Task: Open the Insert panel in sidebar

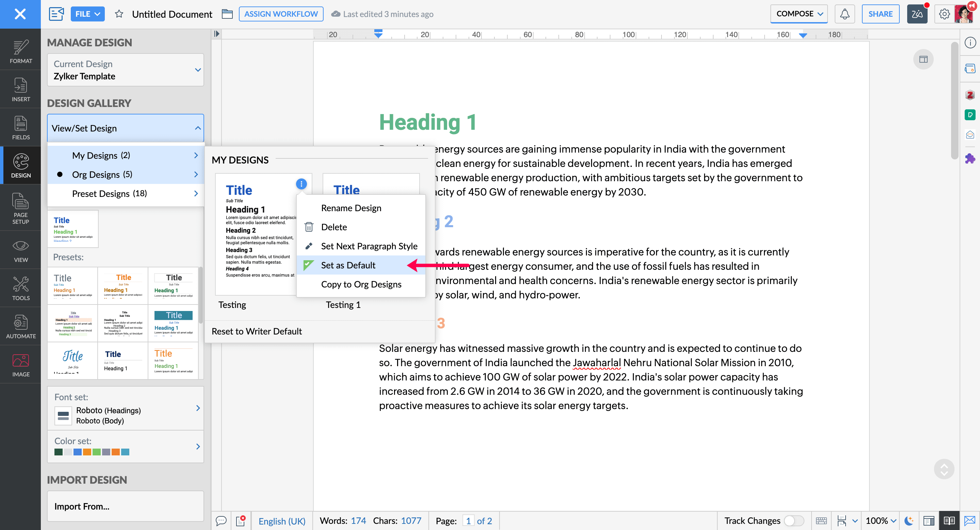Action: (20, 90)
